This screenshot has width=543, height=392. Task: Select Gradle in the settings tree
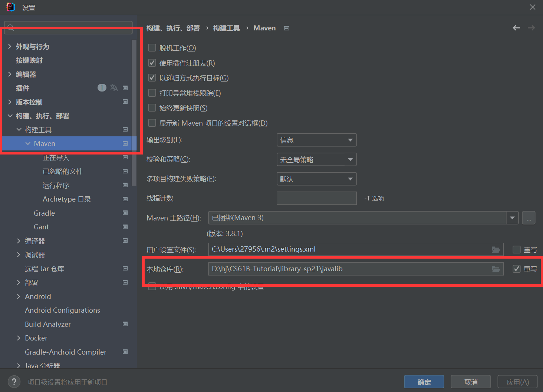[x=44, y=213]
